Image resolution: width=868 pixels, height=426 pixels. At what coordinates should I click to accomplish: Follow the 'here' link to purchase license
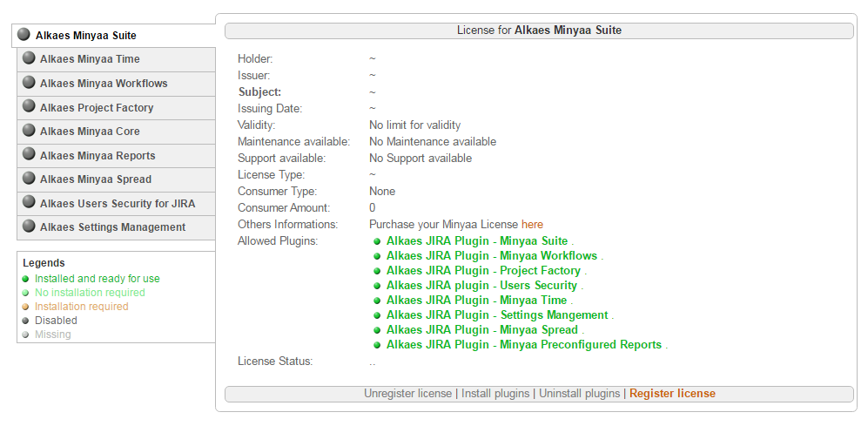pos(532,225)
